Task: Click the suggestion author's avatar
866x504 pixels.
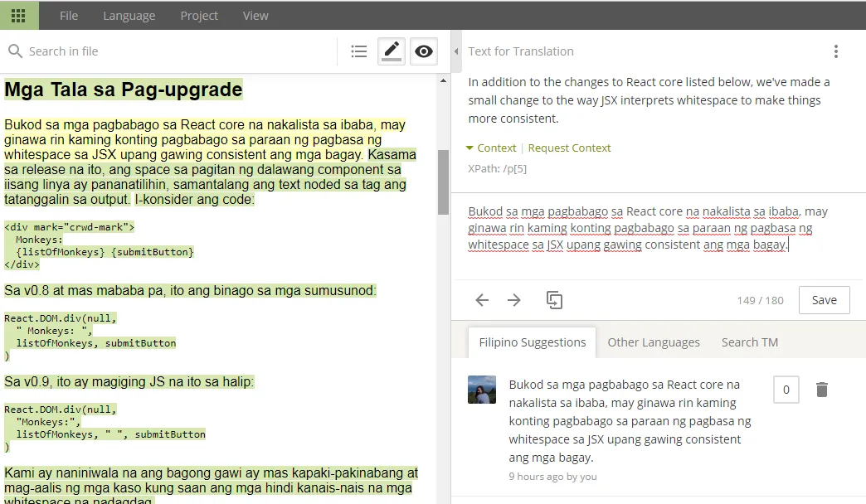Action: [x=482, y=390]
